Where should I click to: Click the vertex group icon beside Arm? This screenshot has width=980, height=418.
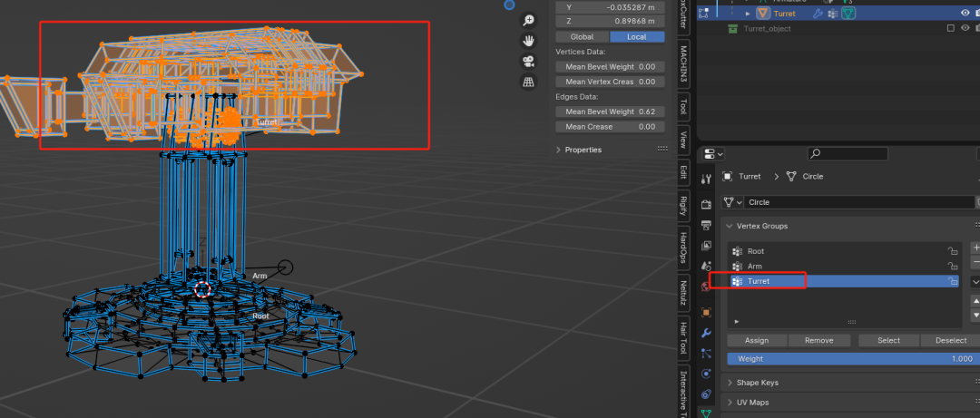pyautogui.click(x=738, y=267)
